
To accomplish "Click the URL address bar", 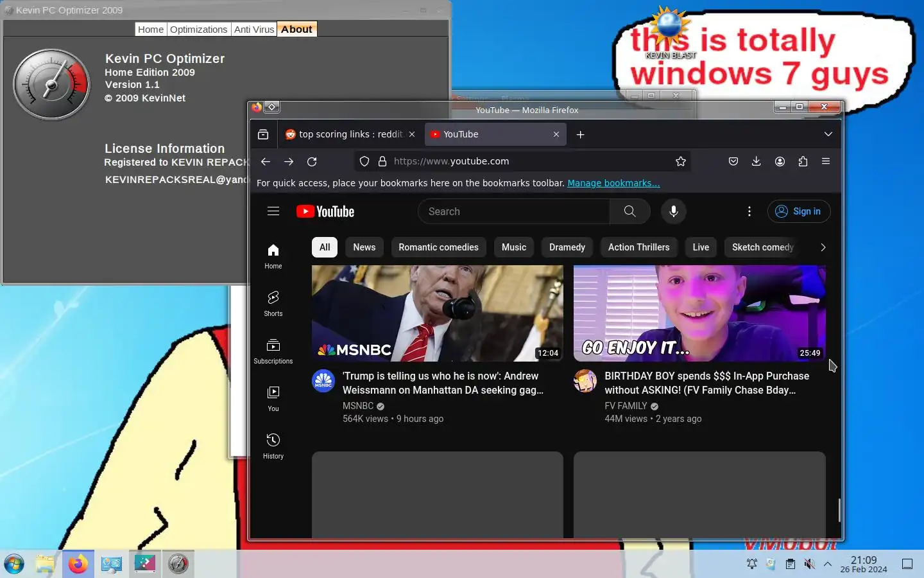I will 523,162.
